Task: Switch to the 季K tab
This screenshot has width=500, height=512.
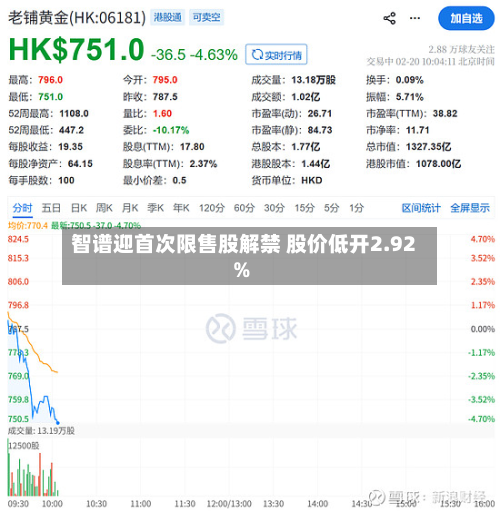Action: click(x=156, y=208)
